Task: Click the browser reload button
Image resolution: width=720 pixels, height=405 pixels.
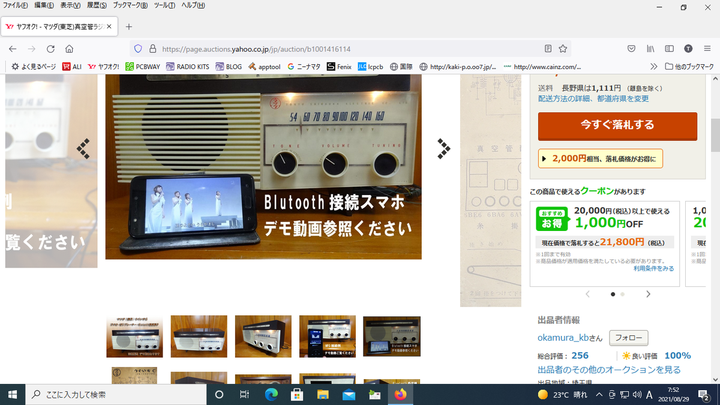Action: [50, 48]
